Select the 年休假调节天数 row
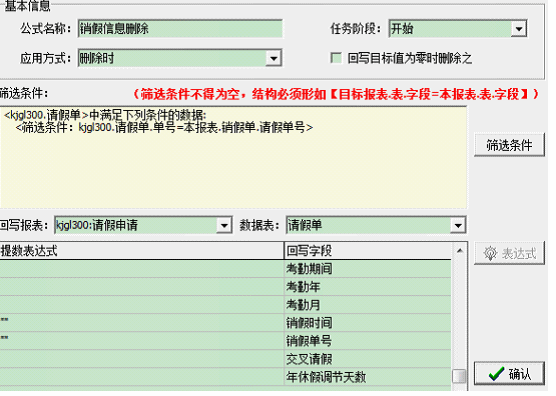Viewport: 556px width, 396px height. point(226,377)
